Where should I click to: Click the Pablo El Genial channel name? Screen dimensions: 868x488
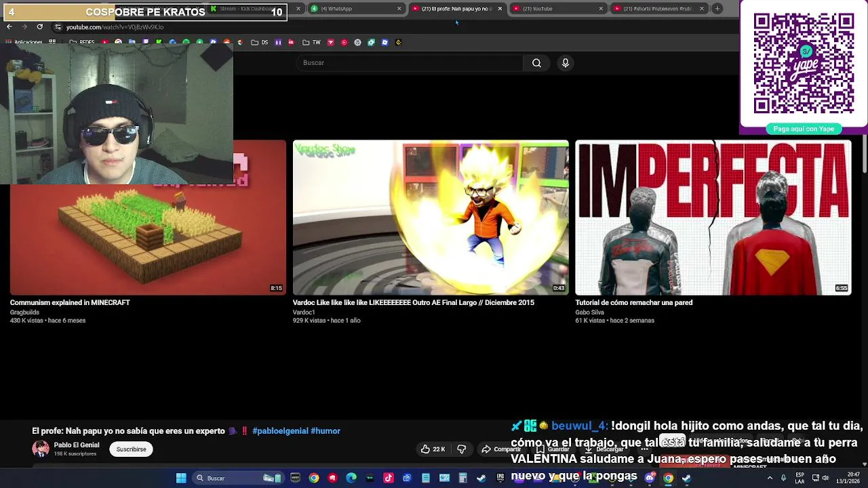point(77,445)
